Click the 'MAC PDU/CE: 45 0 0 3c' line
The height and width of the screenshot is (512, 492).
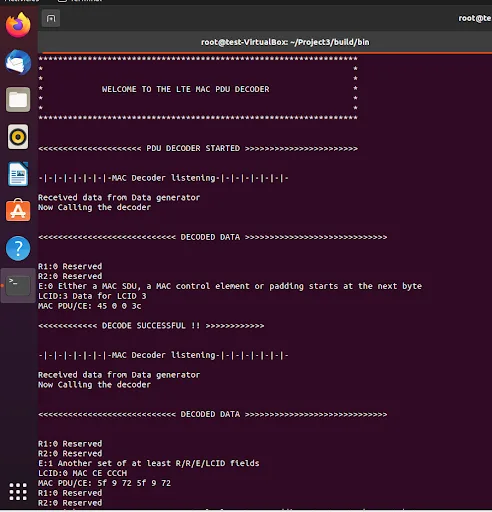pos(90,306)
